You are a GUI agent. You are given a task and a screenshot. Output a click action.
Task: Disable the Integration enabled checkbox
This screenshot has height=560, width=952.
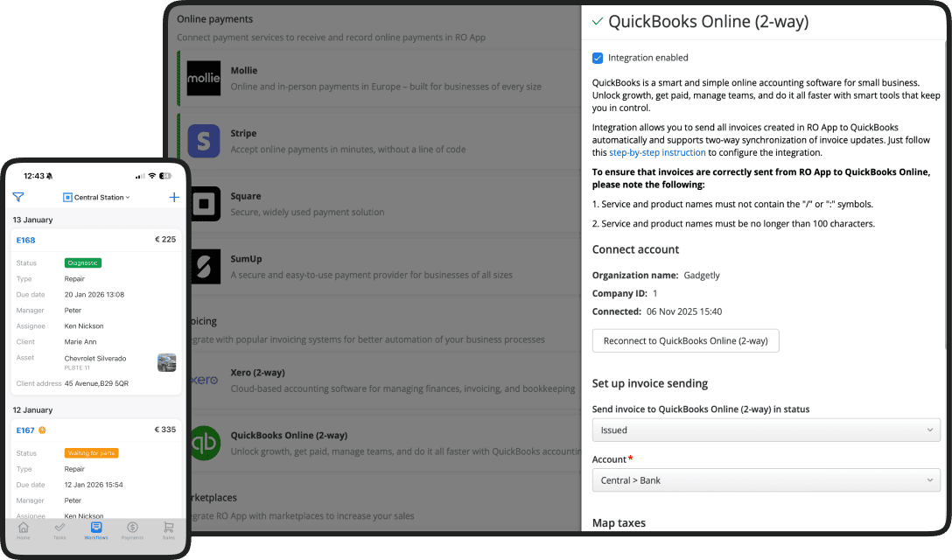tap(597, 58)
